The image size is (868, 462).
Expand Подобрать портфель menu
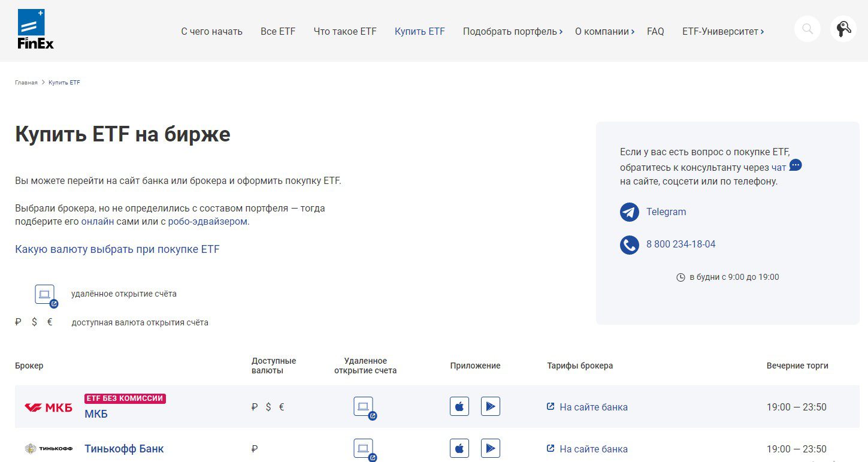[513, 31]
